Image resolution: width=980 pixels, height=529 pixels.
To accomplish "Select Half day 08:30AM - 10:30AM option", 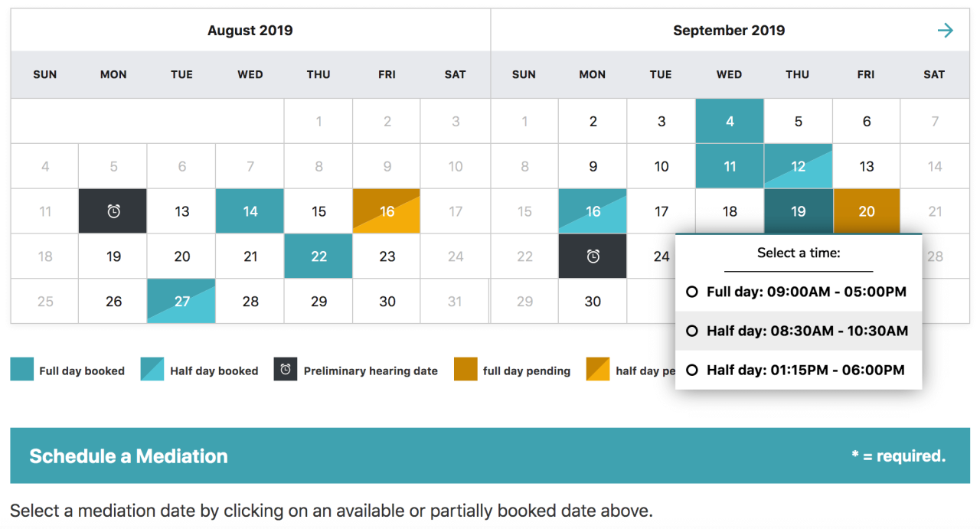I will click(799, 331).
